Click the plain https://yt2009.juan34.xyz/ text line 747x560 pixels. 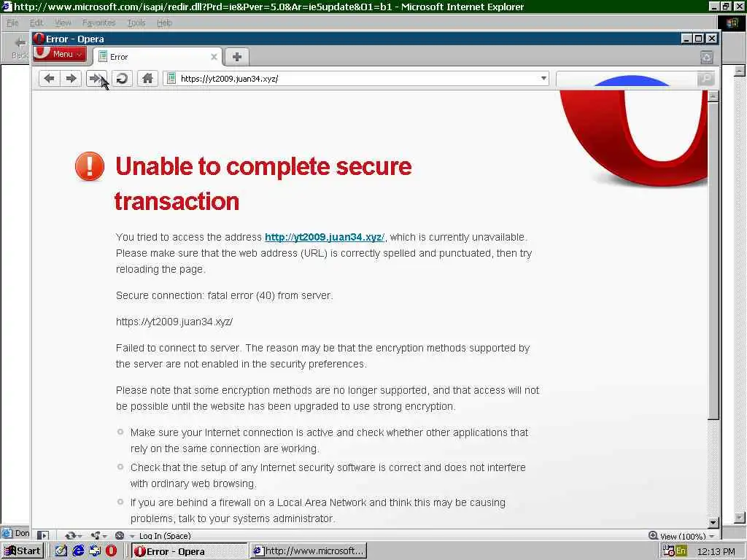point(174,322)
